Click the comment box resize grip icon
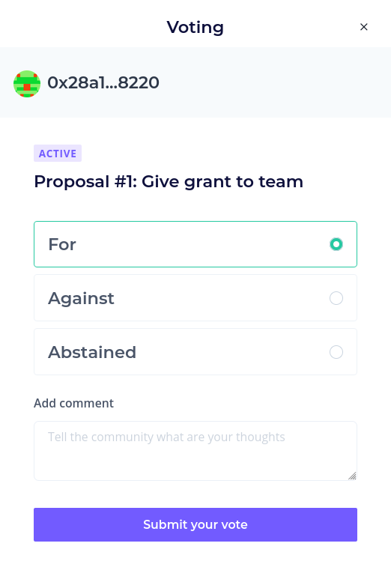Image resolution: width=391 pixels, height=588 pixels. point(352,476)
